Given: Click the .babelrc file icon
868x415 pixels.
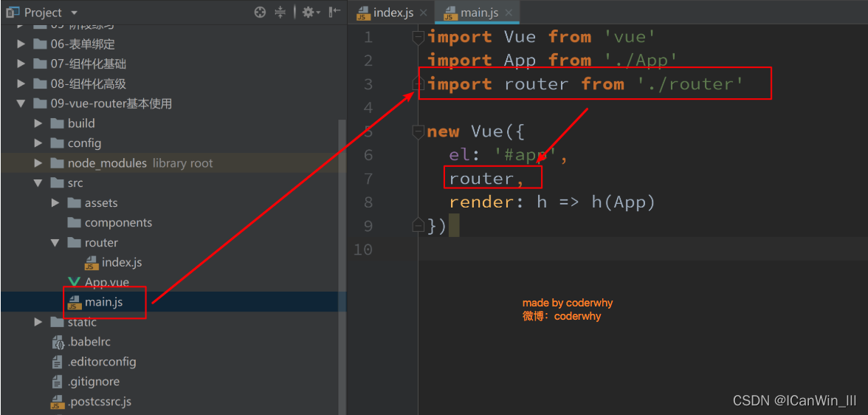Looking at the screenshot, I should tap(58, 343).
